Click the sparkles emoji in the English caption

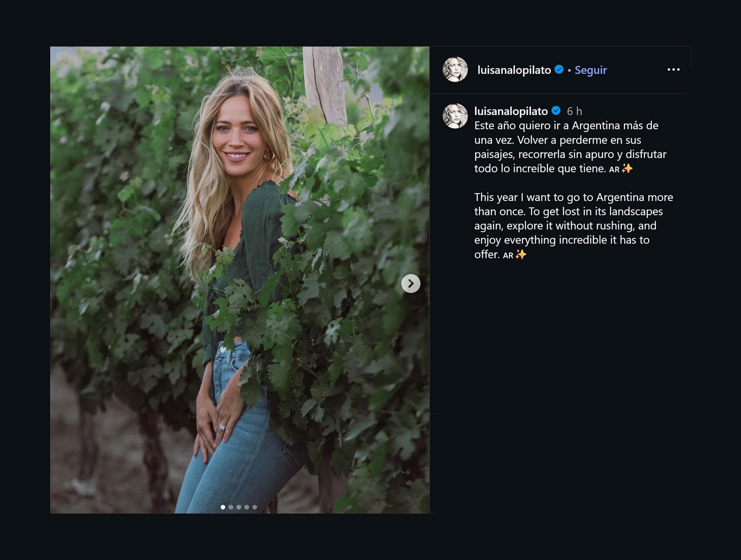[x=521, y=255]
